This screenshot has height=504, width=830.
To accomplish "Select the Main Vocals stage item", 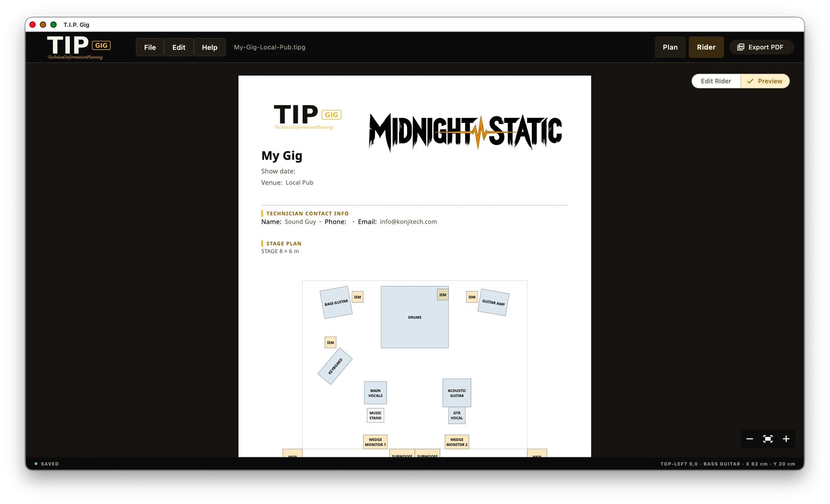I will pos(375,393).
